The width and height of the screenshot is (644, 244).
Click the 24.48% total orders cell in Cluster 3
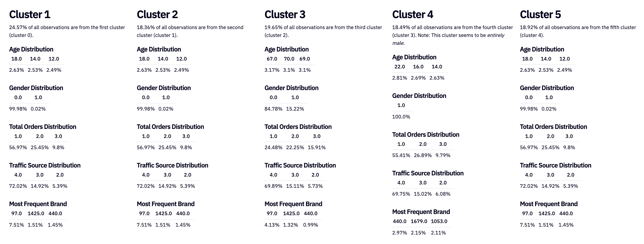273,147
